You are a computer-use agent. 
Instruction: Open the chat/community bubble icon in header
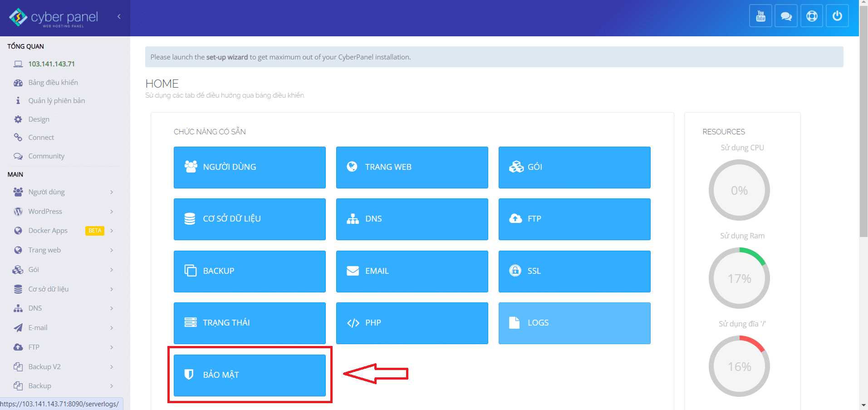point(786,16)
